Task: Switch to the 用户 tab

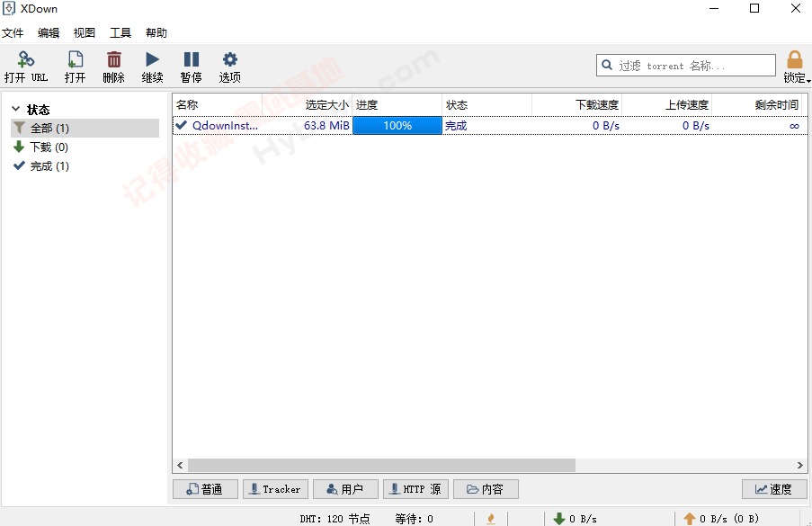Action: click(x=345, y=489)
